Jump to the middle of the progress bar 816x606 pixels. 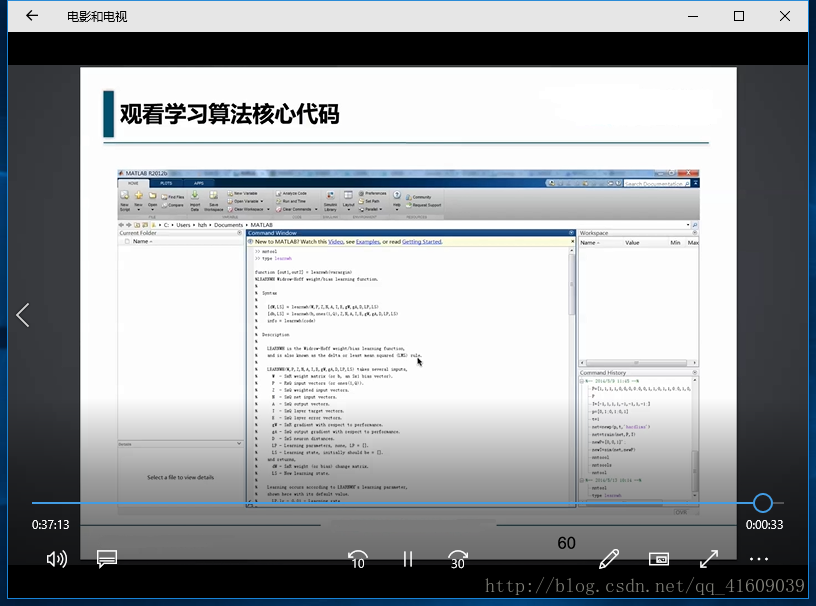[x=407, y=503]
